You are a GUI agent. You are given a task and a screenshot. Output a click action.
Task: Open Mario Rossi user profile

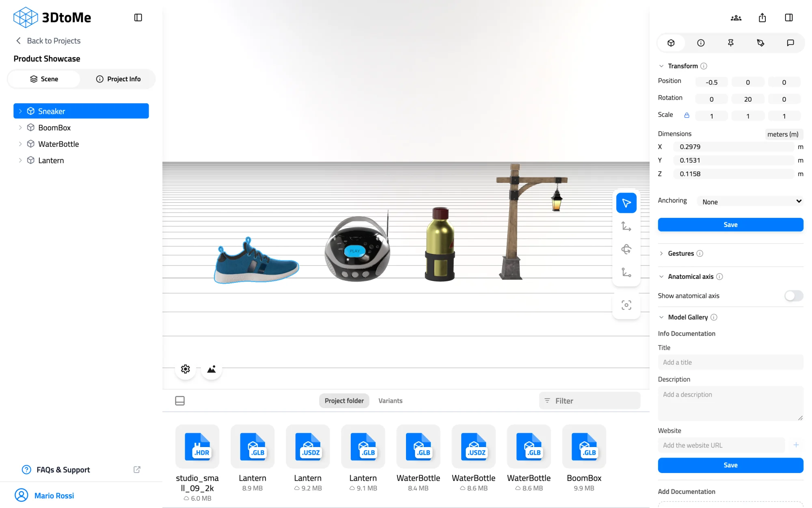pos(45,495)
